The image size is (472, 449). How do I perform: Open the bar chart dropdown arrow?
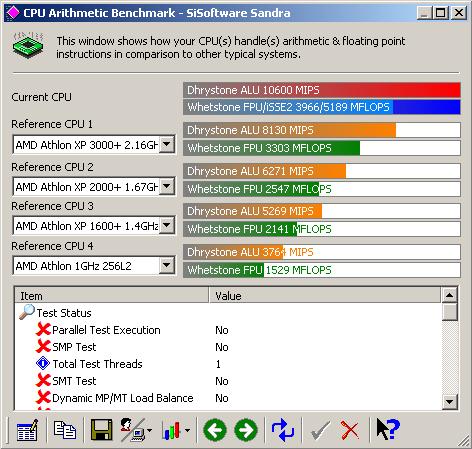pyautogui.click(x=188, y=430)
